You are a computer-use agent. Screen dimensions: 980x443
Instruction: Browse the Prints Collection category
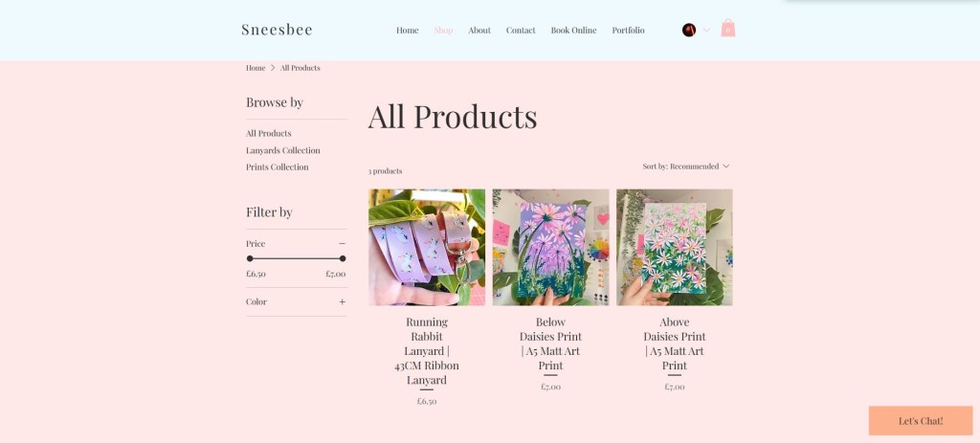277,166
